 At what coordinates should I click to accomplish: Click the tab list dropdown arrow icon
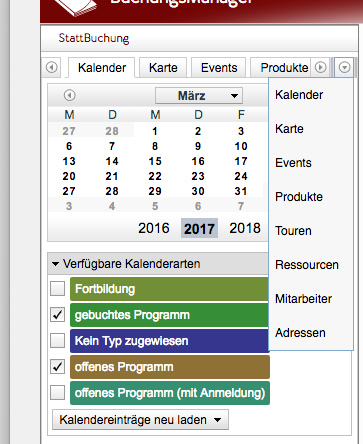pyautogui.click(x=344, y=67)
